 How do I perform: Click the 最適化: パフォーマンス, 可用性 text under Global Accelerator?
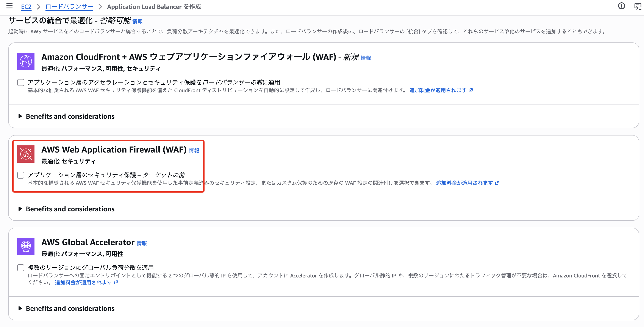point(82,254)
